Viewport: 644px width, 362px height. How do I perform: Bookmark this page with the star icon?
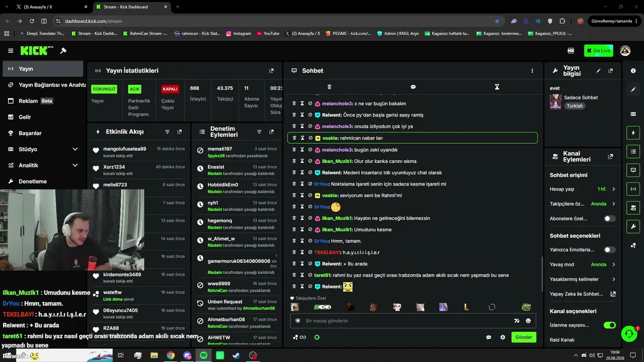tap(497, 21)
